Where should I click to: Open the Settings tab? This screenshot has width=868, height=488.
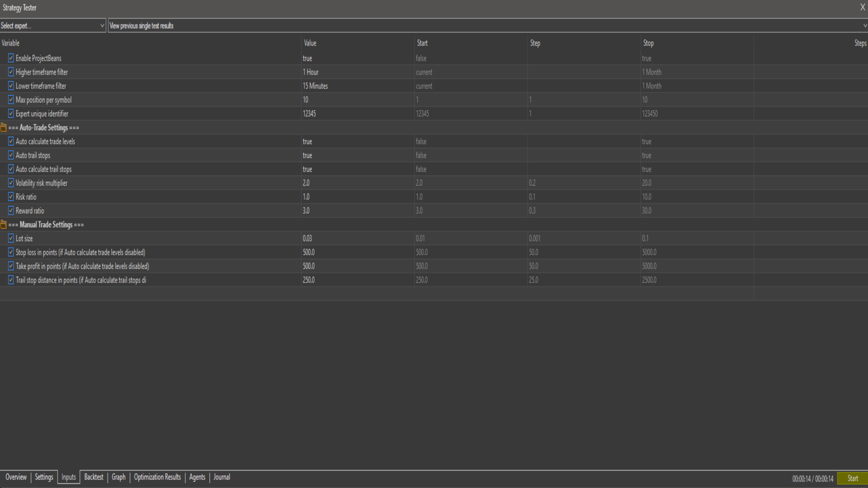[x=44, y=477]
